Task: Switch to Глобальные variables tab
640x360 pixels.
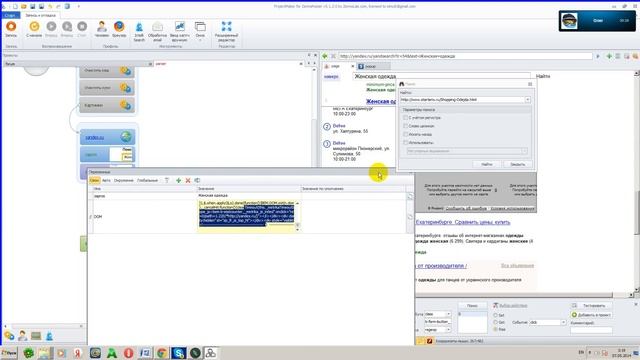Action: tap(147, 180)
